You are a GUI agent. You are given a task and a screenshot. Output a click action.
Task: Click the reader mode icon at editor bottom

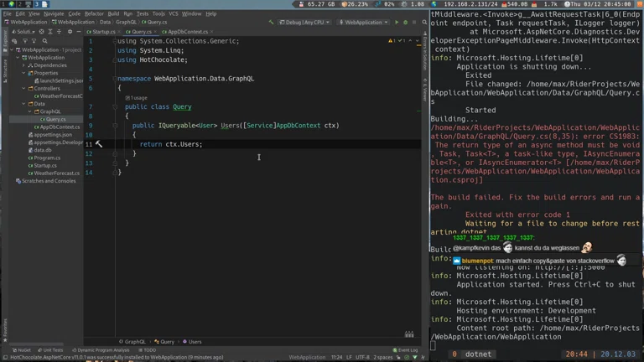(409, 334)
